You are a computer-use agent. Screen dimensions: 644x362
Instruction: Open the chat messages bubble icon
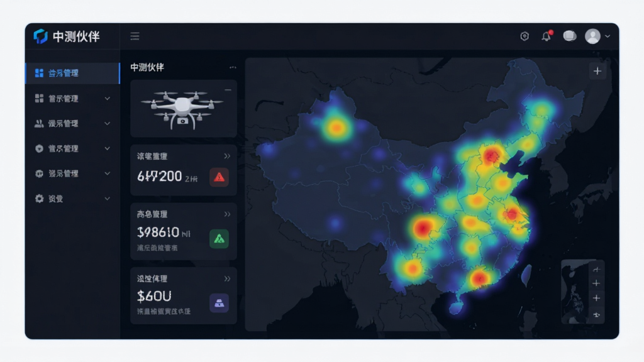(569, 36)
